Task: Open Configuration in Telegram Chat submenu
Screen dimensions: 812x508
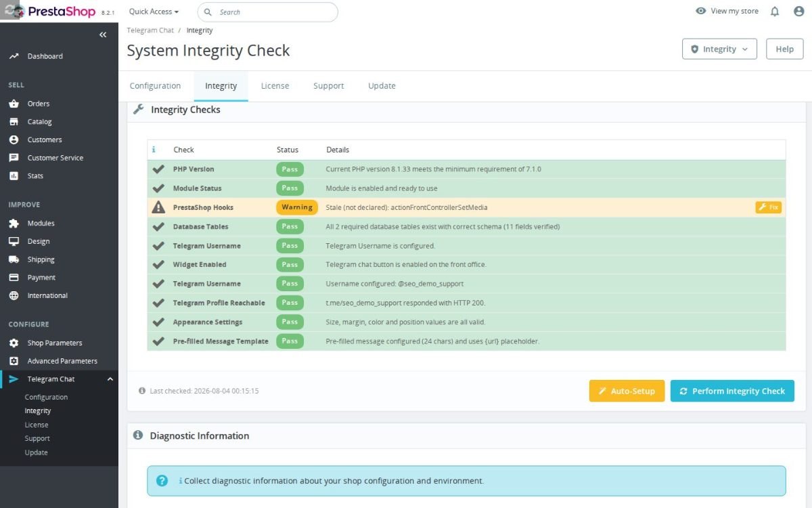Action: [x=46, y=398]
